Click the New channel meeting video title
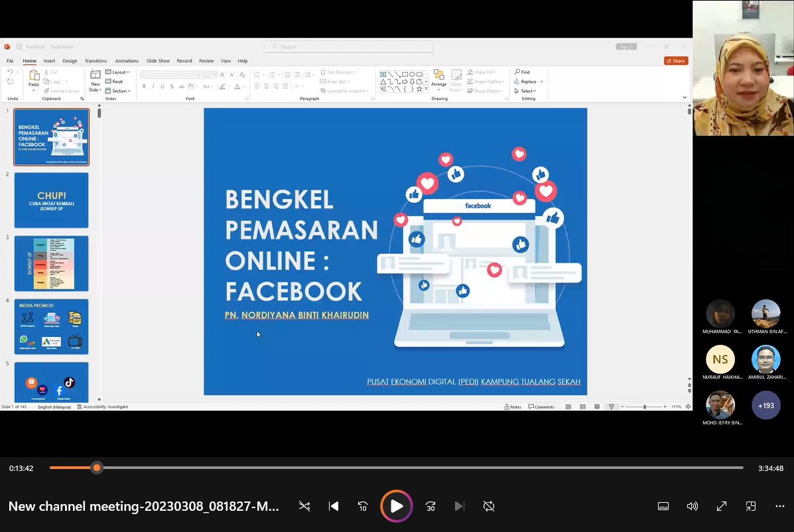This screenshot has width=794, height=532. click(x=144, y=506)
